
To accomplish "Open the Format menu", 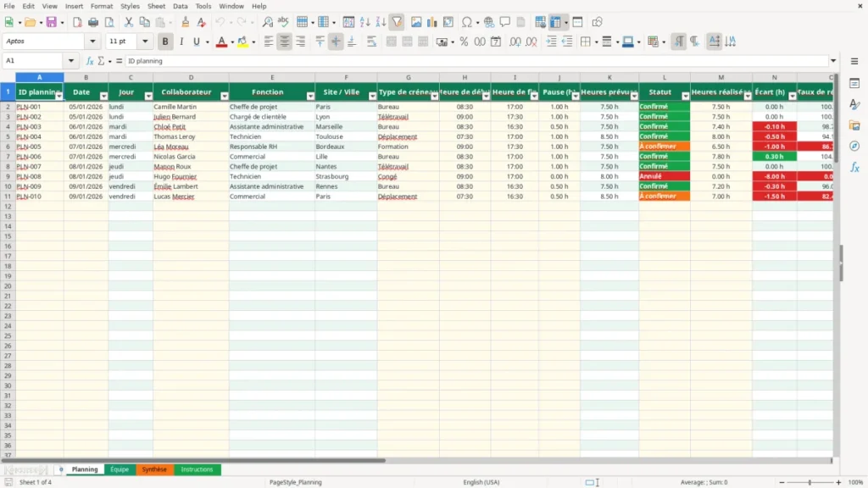I will [102, 6].
